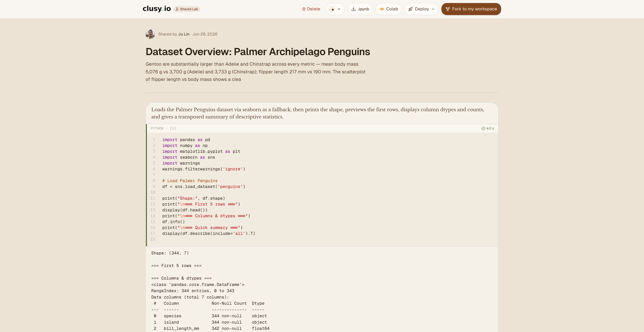Click the 'island' row in output
Screen dimensions: 644x332
point(210,322)
